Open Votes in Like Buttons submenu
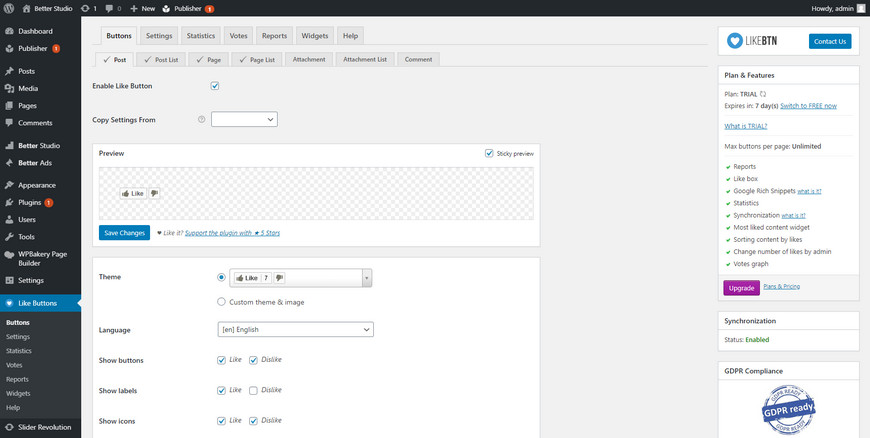Image resolution: width=870 pixels, height=438 pixels. coord(14,365)
